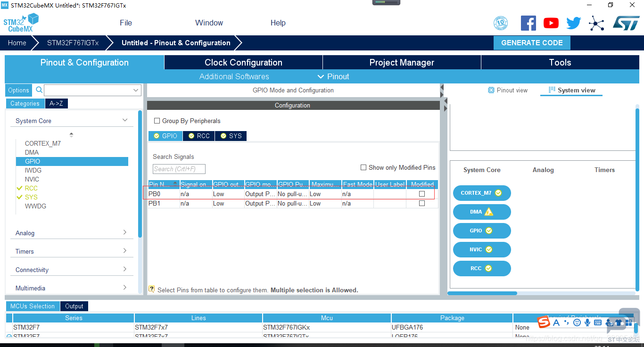Click the categories panel vertical scrollbar

click(x=140, y=174)
